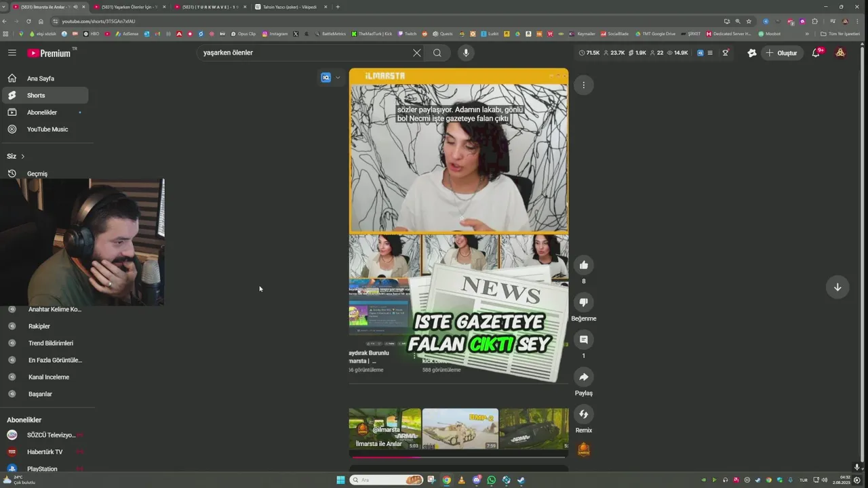868x488 pixels.
Task: Open account avatar menu in YouTube header
Action: [x=840, y=53]
